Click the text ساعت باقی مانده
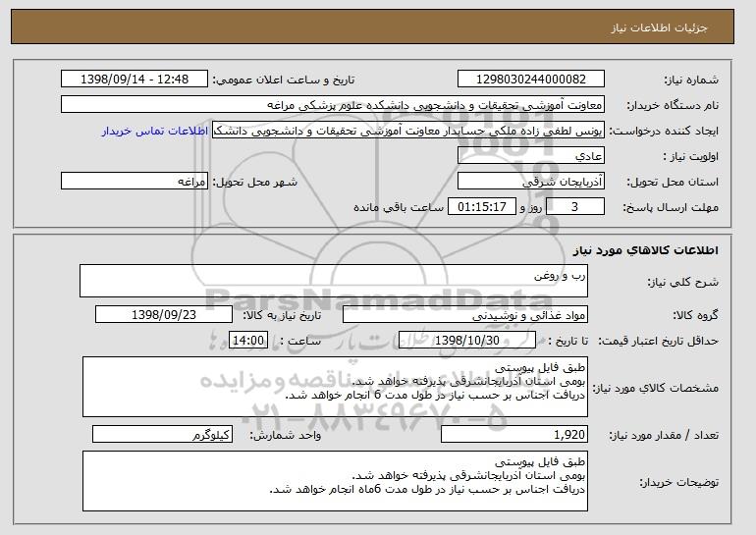The image size is (756, 535). click(399, 207)
